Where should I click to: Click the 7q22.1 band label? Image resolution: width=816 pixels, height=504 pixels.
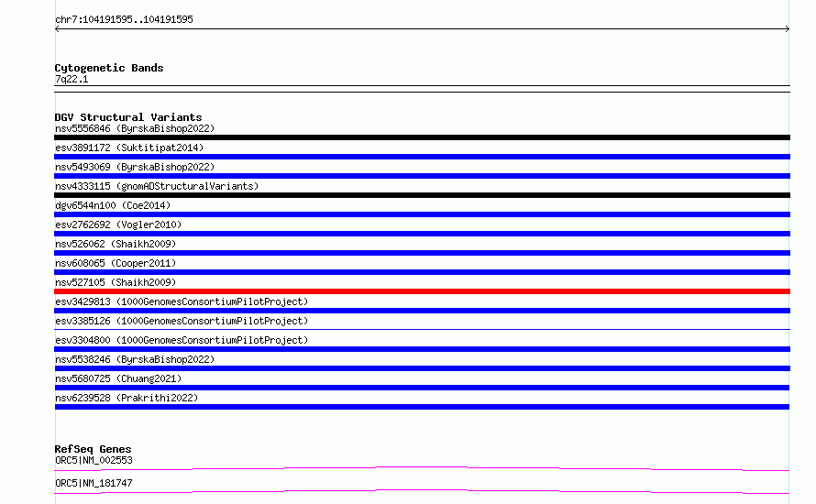(72, 79)
